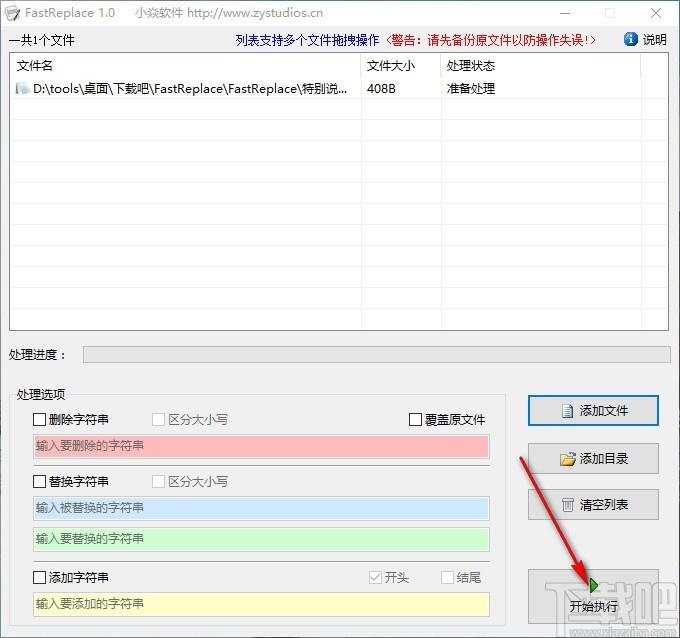Screen dimensions: 680x638
Task: Check the 覆盖原文件 option
Action: pos(415,419)
